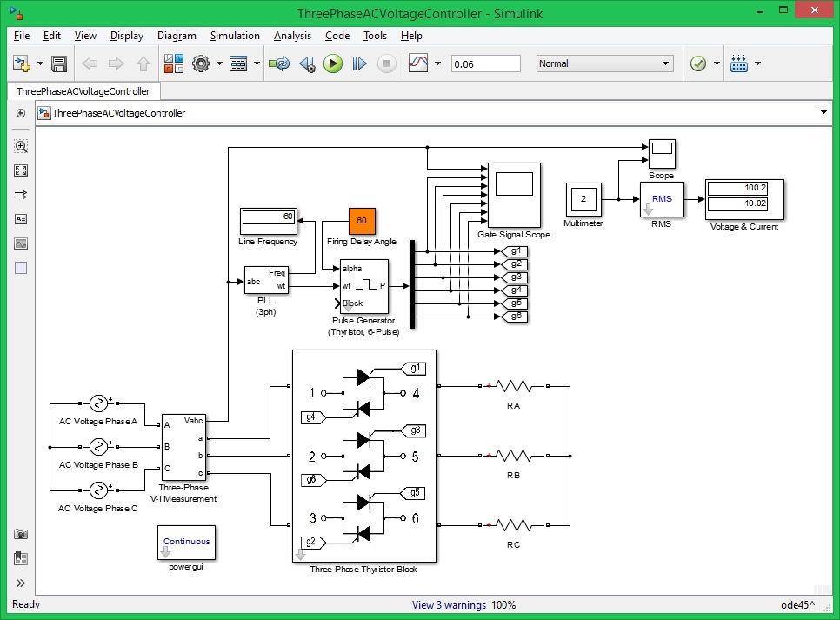This screenshot has height=620, width=840.
Task: Click the Model Advisor check icon
Action: pos(698,63)
